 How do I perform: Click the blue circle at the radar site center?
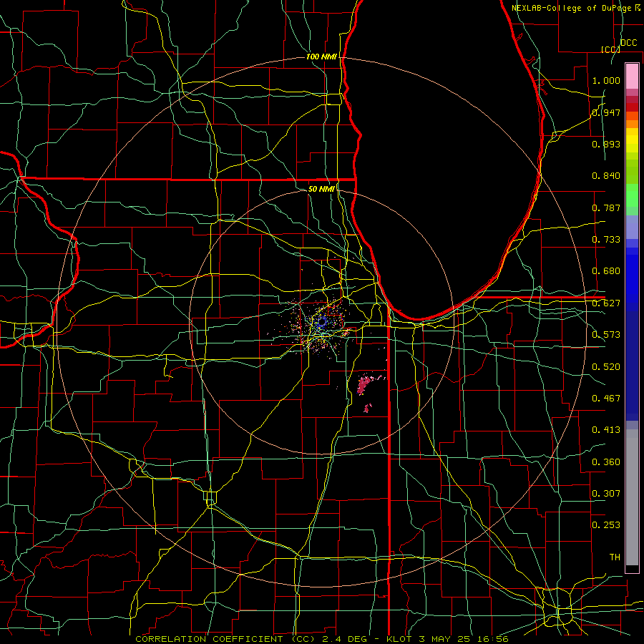322,321
